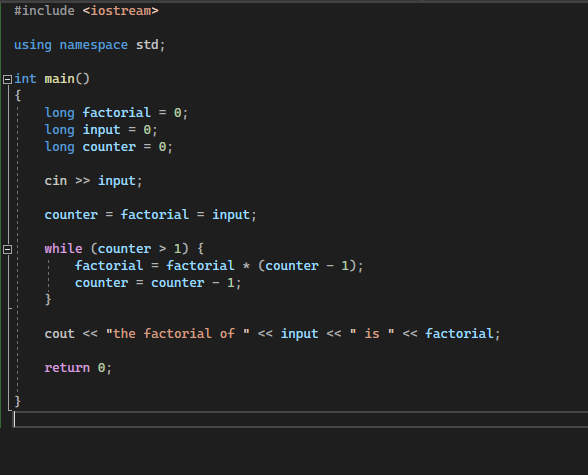The width and height of the screenshot is (588, 475).
Task: Place cursor on 'main' function name
Action: [60, 79]
